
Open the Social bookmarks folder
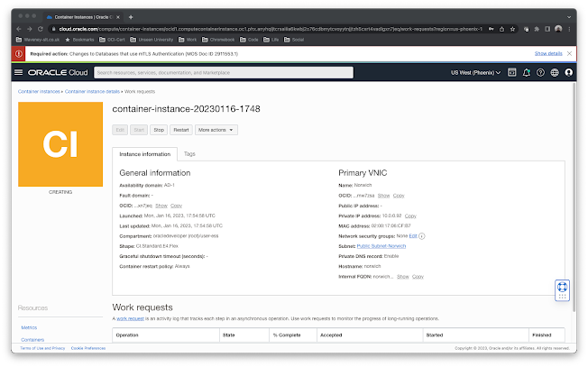[x=294, y=40]
